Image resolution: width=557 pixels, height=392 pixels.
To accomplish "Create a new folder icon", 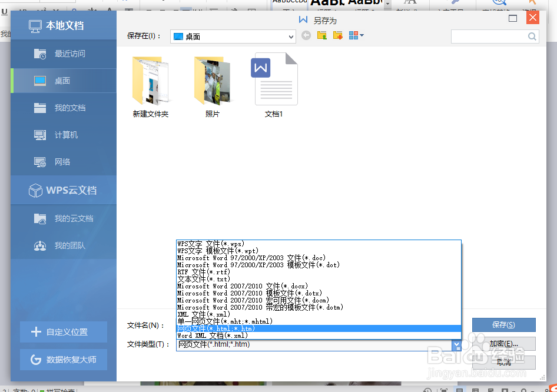I will click(x=338, y=35).
